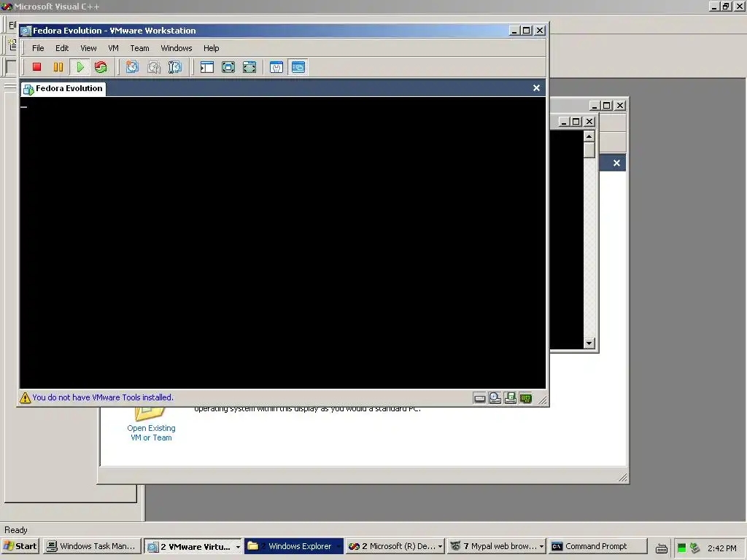Viewport: 747px width, 560px height.
Task: Close the tab in background VMware window
Action: (x=616, y=163)
